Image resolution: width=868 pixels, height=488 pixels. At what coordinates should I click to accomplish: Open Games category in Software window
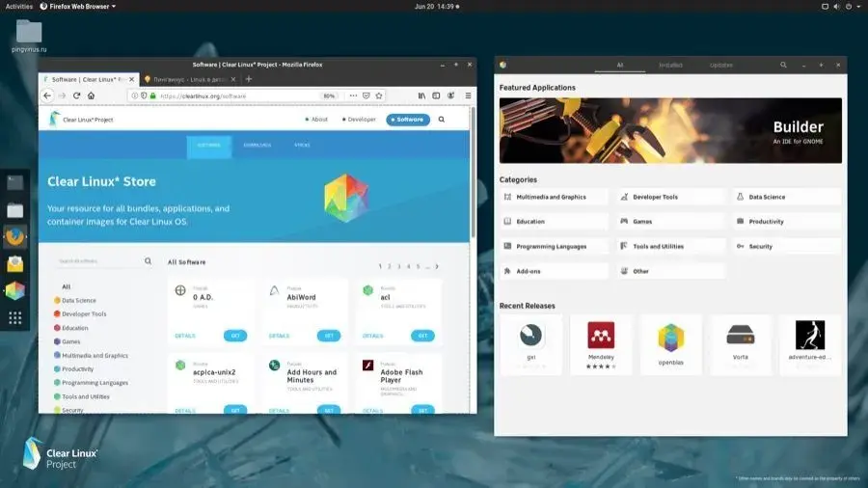tap(670, 221)
